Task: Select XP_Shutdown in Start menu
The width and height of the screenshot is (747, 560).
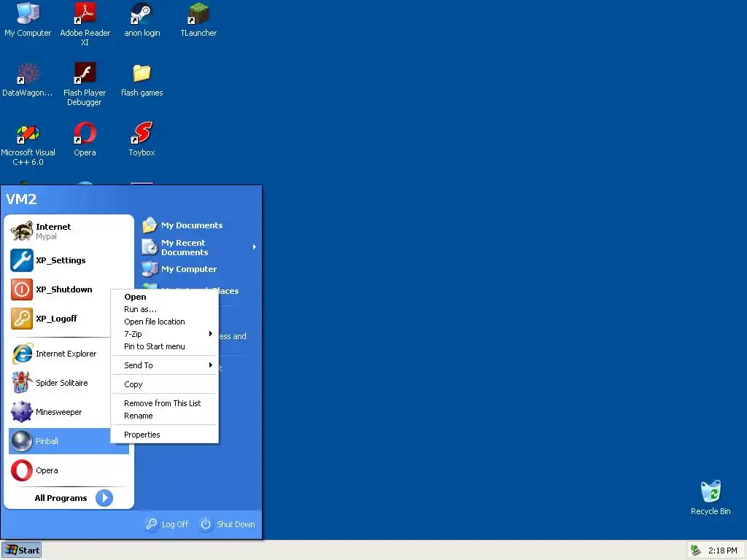Action: coord(60,289)
